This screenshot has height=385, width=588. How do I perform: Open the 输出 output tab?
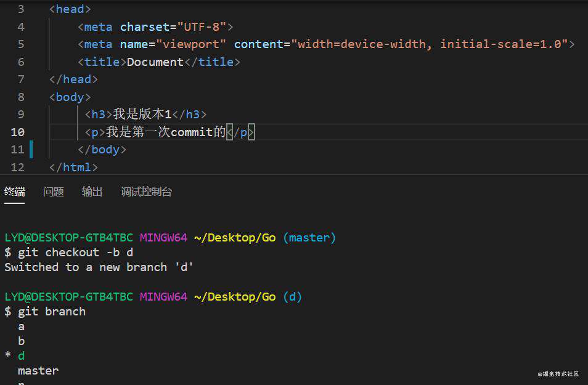[92, 192]
